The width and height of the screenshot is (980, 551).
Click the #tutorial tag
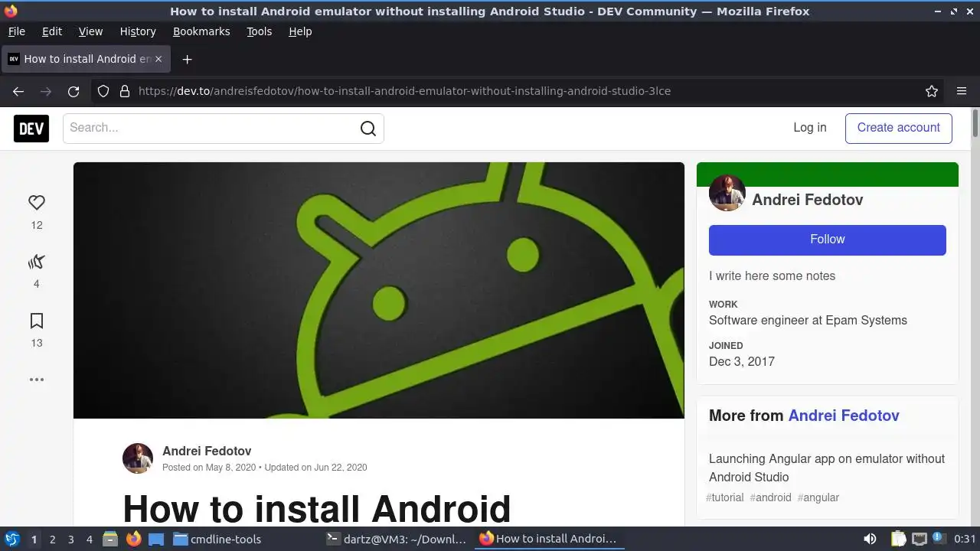(x=725, y=497)
